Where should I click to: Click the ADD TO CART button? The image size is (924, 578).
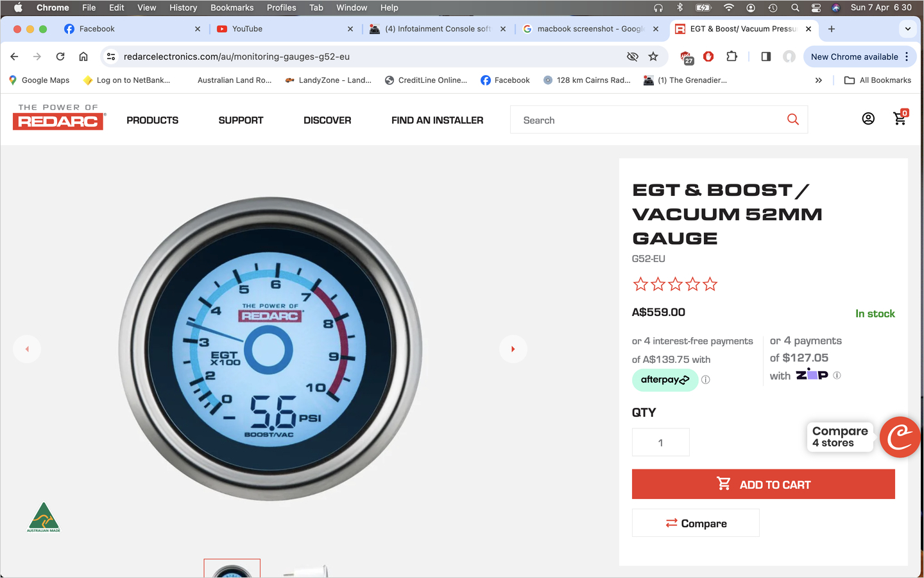pos(764,484)
